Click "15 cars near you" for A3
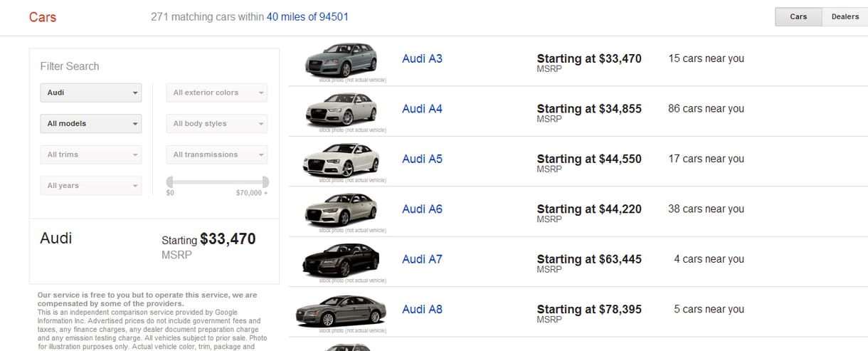The width and height of the screenshot is (868, 351). 706,58
